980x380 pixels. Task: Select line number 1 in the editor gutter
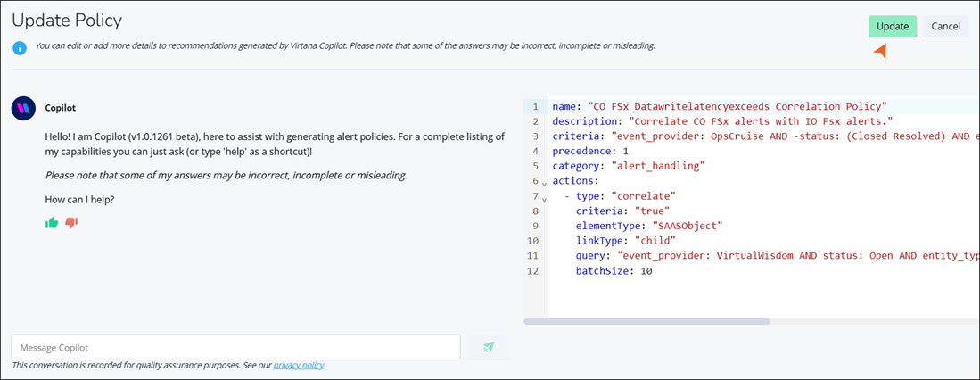(x=535, y=106)
